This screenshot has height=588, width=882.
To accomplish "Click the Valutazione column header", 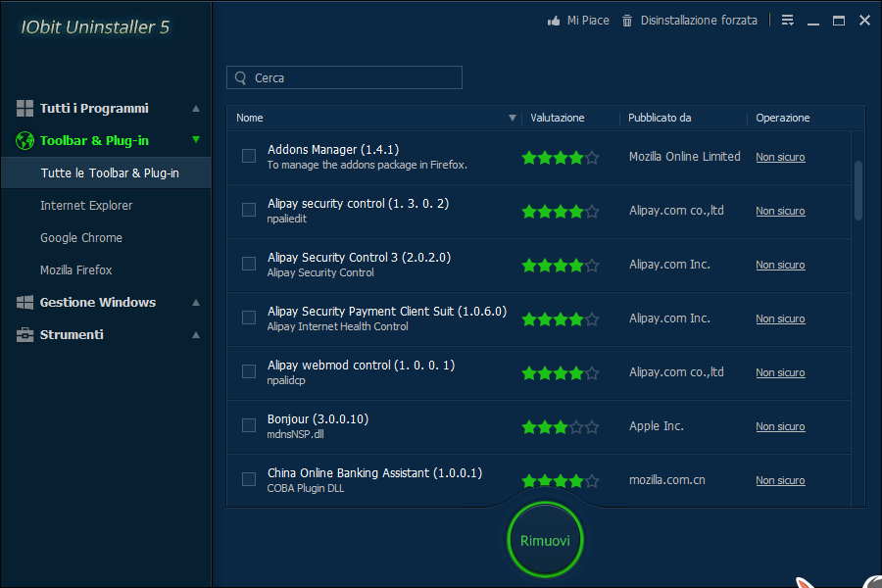I will point(557,118).
